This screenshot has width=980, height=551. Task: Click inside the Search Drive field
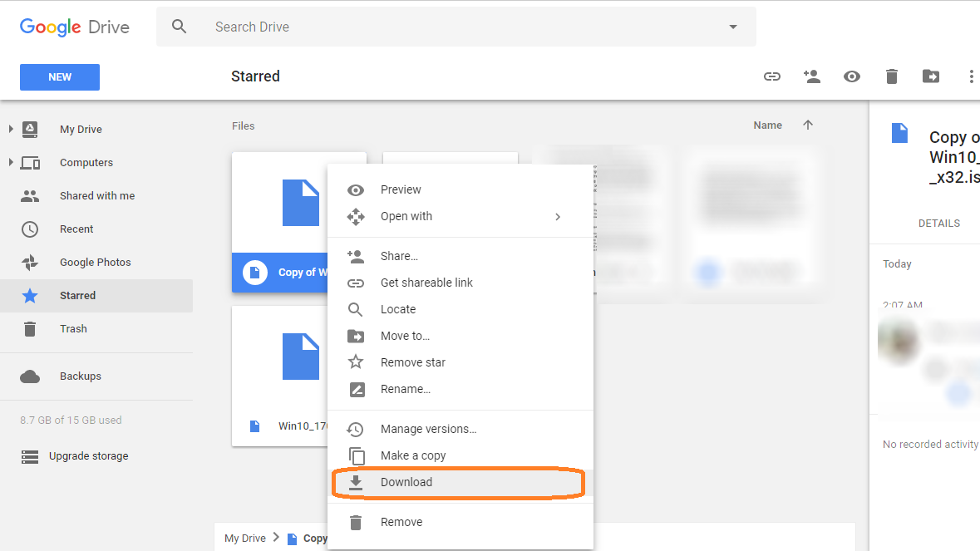coord(457,27)
